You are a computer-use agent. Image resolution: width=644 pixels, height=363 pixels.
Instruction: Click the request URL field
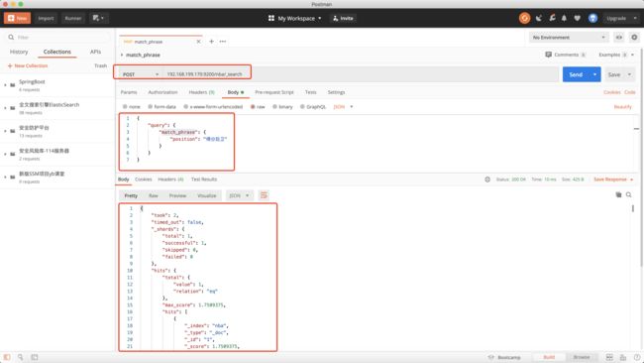[x=360, y=74]
